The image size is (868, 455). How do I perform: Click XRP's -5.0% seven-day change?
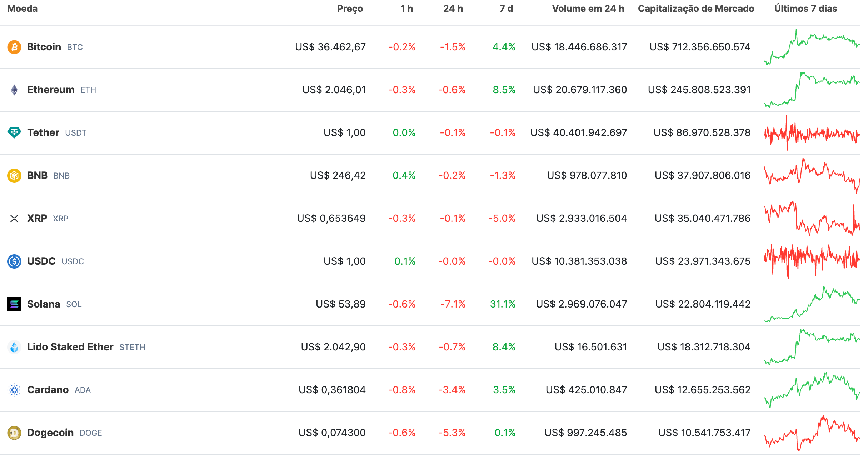click(x=502, y=219)
